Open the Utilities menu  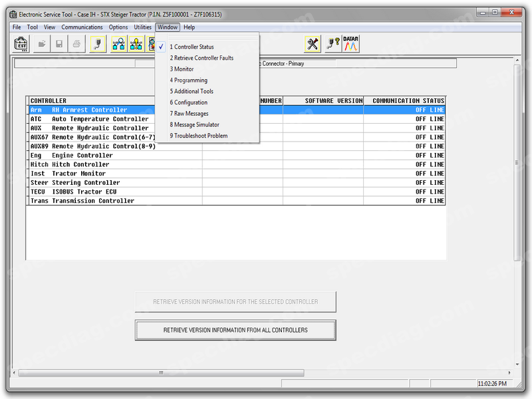(x=143, y=27)
